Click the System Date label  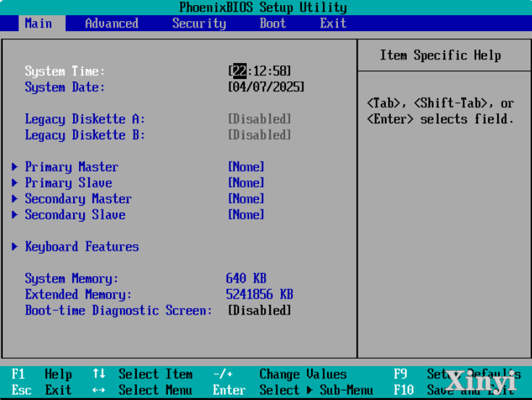[x=65, y=87]
